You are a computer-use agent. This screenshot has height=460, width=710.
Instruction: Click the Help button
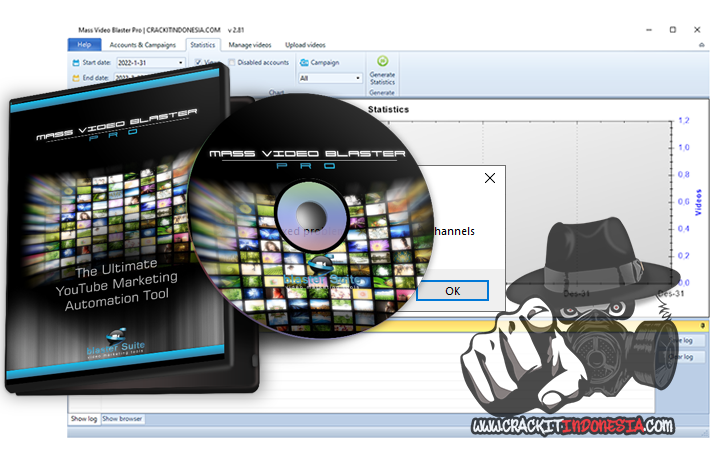[x=84, y=45]
